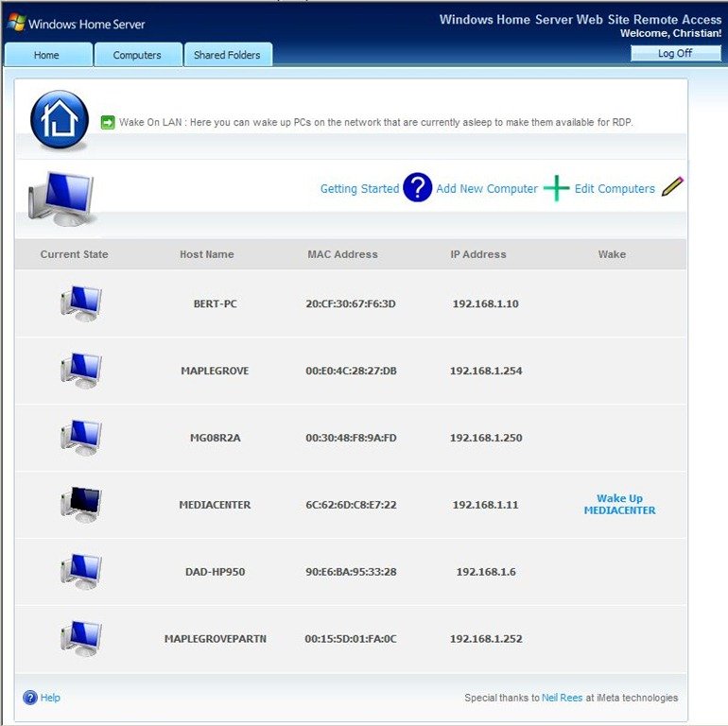Click MAC address 6C:62:6D:C8:E7:22

point(351,505)
